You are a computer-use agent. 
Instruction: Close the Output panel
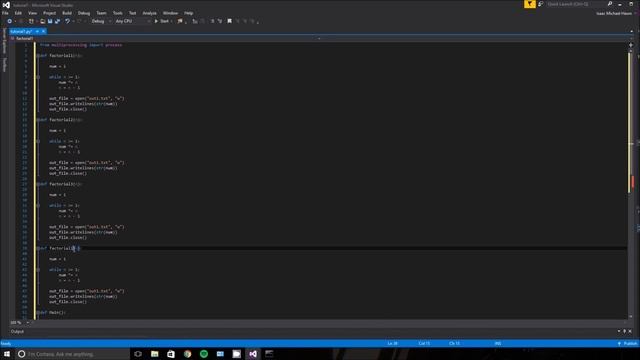click(x=630, y=331)
